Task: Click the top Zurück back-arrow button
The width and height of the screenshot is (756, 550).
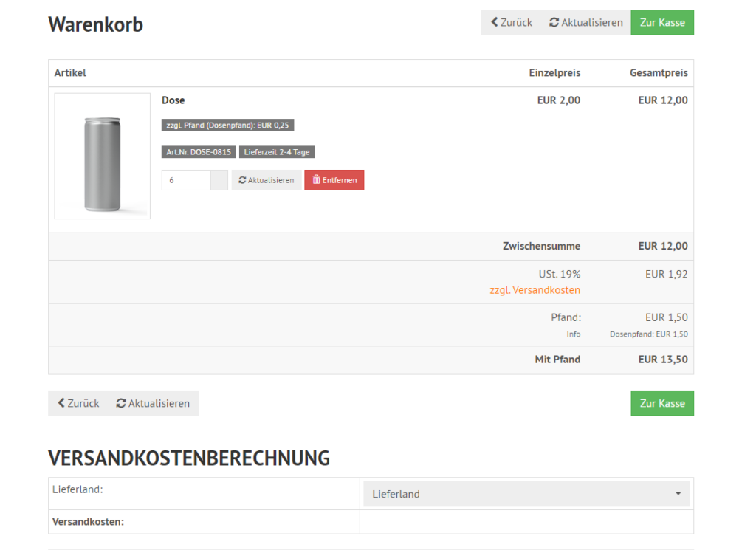Action: (x=511, y=22)
